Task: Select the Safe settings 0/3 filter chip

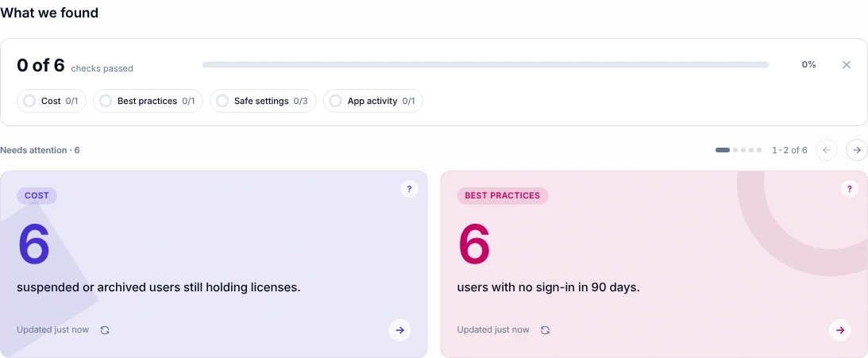Action: click(x=263, y=102)
